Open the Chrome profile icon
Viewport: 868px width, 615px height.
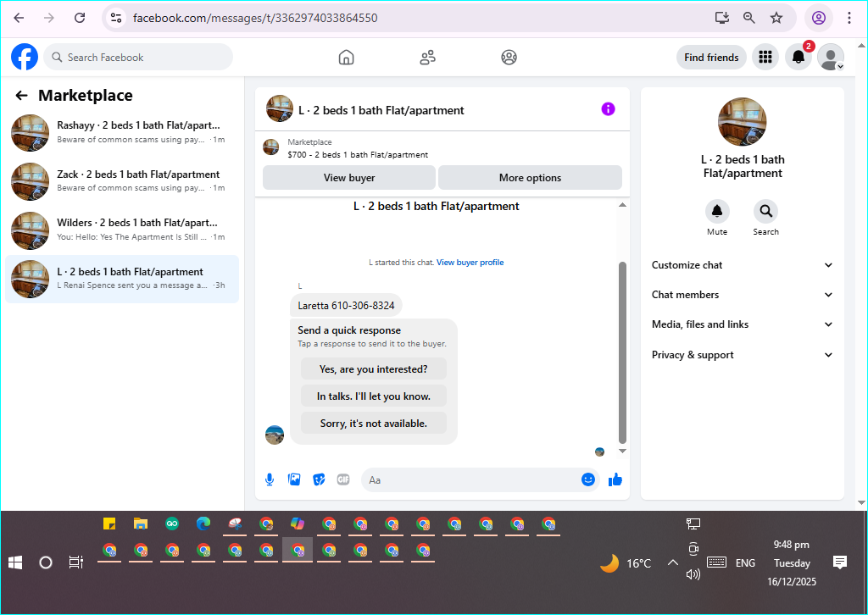click(819, 18)
